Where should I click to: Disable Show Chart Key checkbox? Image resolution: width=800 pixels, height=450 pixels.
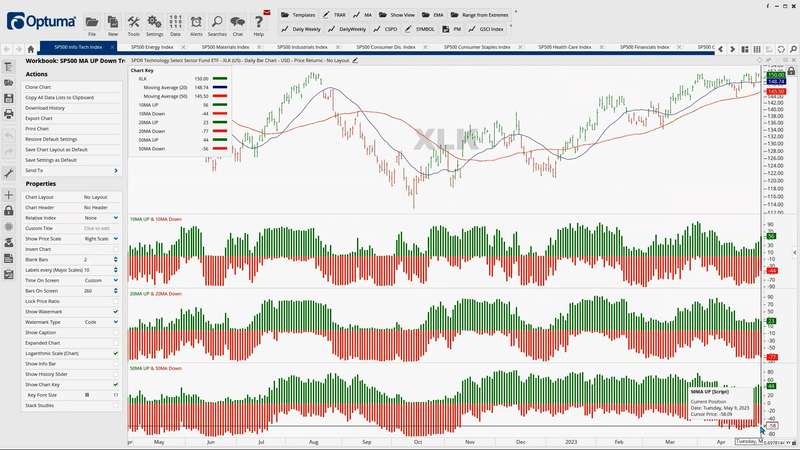[116, 384]
